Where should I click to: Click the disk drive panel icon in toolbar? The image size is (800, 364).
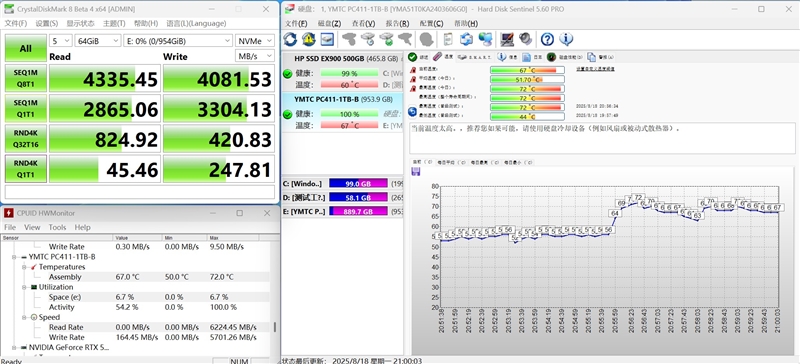click(x=327, y=39)
